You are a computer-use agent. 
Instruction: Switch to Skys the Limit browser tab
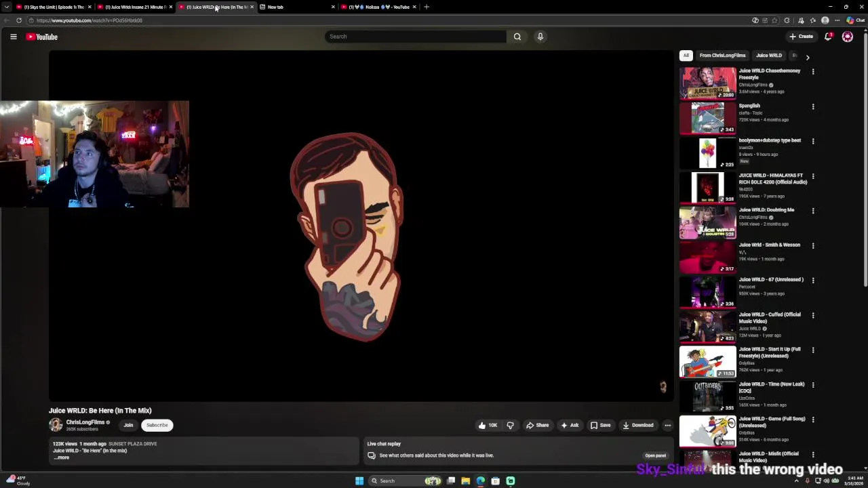click(53, 7)
